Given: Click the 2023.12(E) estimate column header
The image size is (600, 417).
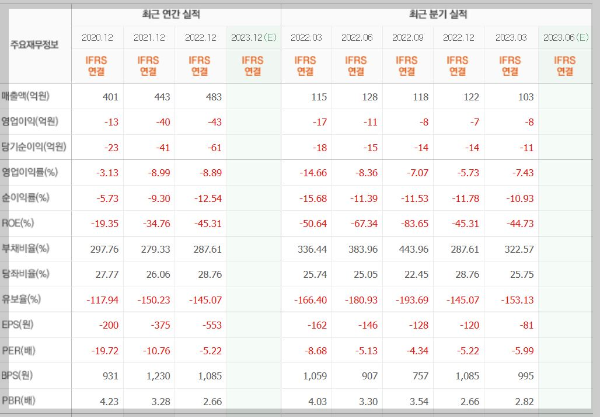Looking at the screenshot, I should coord(254,37).
